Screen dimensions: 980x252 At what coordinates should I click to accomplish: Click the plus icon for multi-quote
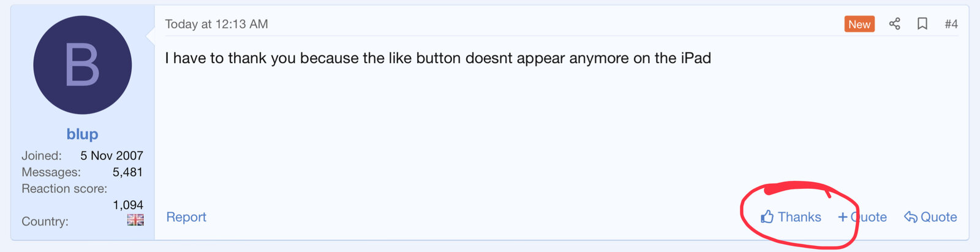(843, 217)
